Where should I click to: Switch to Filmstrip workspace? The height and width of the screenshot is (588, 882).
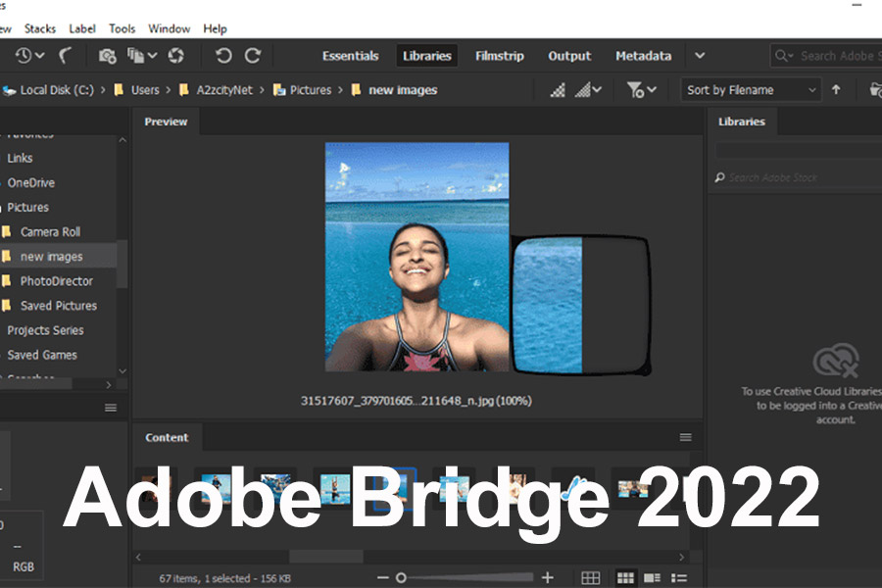click(x=500, y=56)
